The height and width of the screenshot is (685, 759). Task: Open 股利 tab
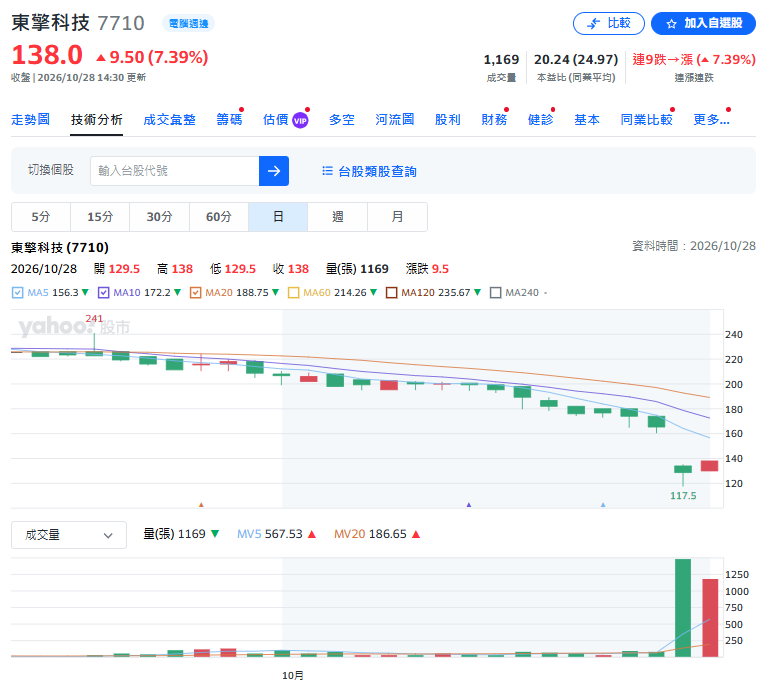point(448,120)
